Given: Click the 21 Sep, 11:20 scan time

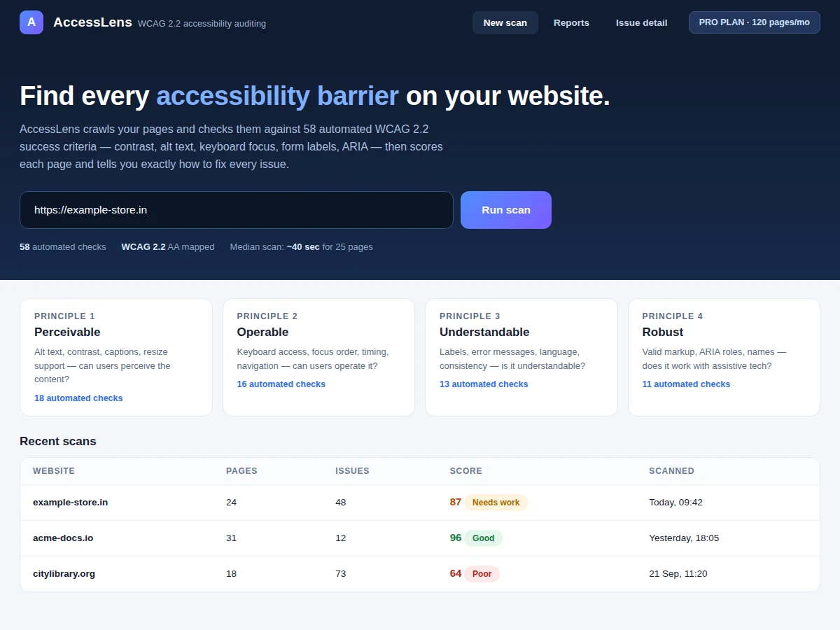Looking at the screenshot, I should (678, 574).
